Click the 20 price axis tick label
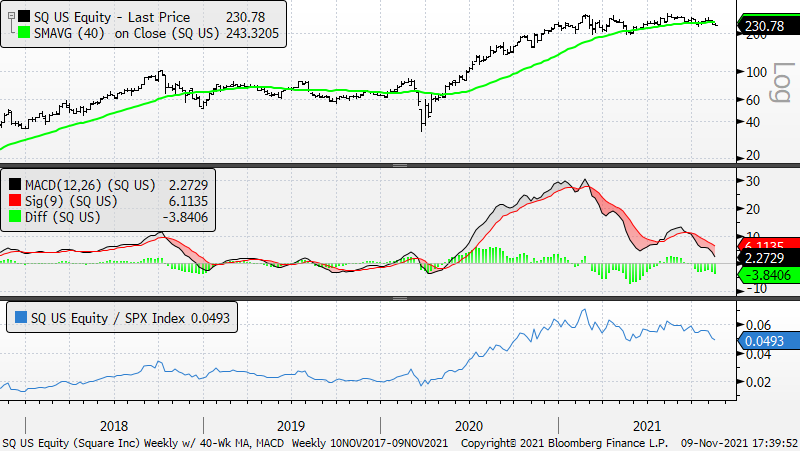 point(753,155)
